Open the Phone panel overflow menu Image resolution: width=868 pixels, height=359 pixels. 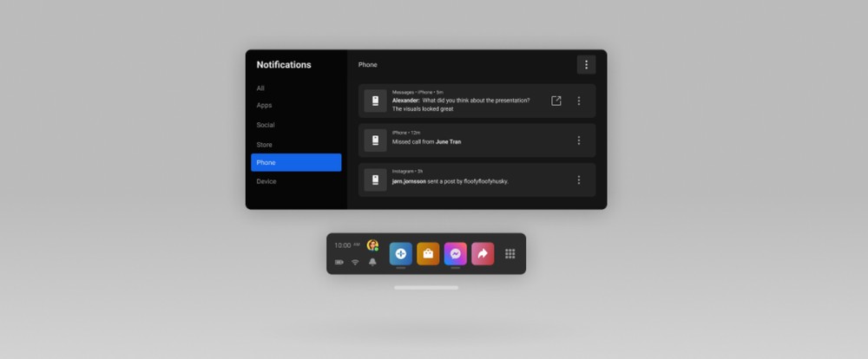coord(586,65)
